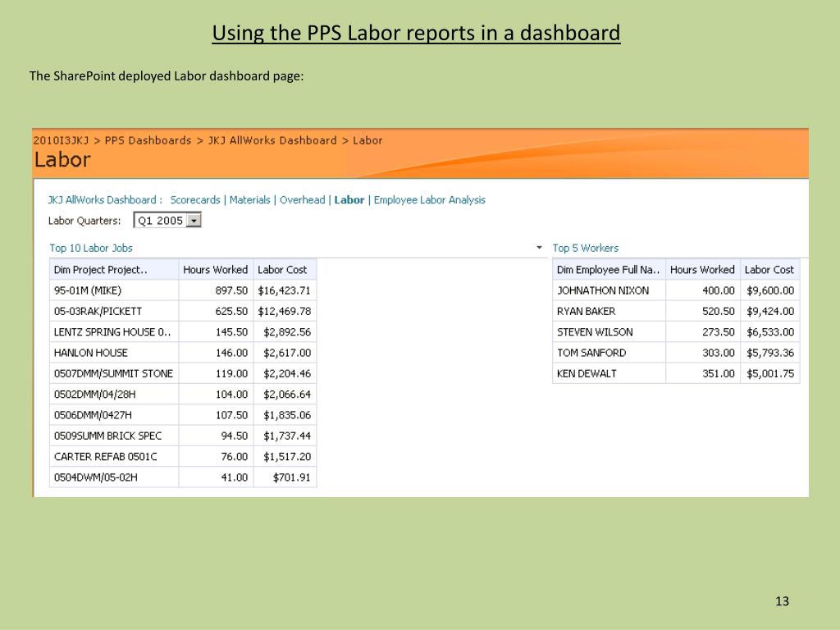Open the Overhead dashboard page

[x=302, y=200]
